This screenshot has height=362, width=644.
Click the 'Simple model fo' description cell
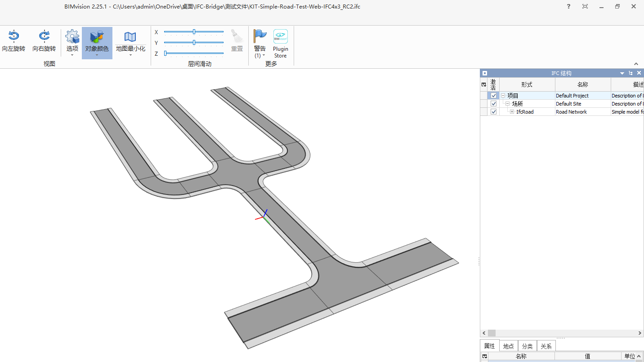coord(627,112)
